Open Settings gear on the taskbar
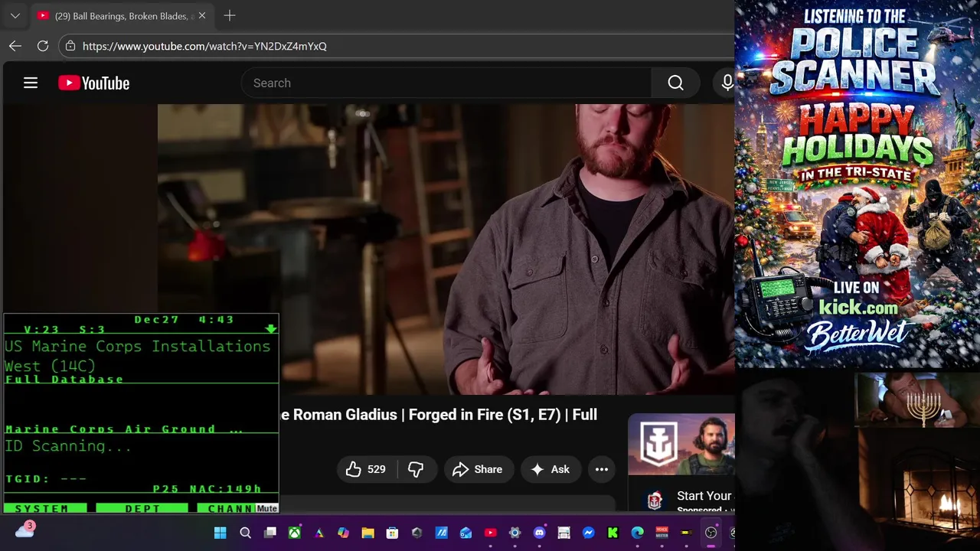Screen dimensions: 980x551 (x=514, y=533)
